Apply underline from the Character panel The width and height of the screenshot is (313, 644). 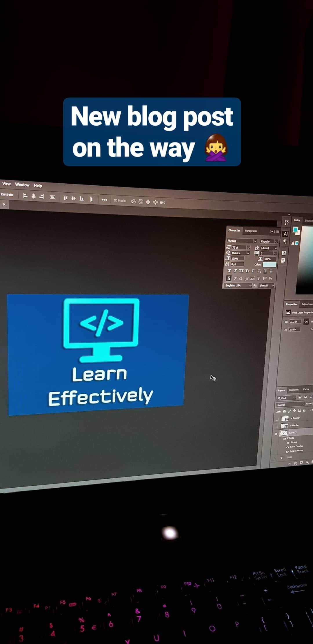pos(265,271)
